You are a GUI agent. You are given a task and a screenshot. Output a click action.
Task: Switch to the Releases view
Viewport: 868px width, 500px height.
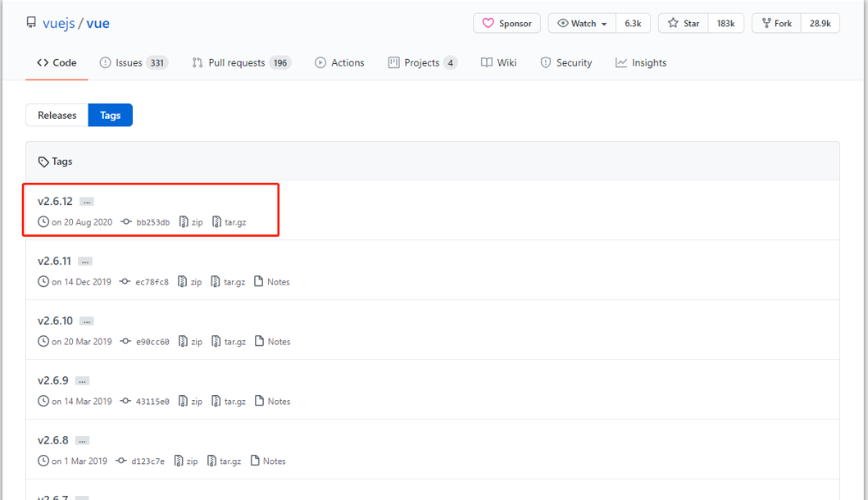57,116
